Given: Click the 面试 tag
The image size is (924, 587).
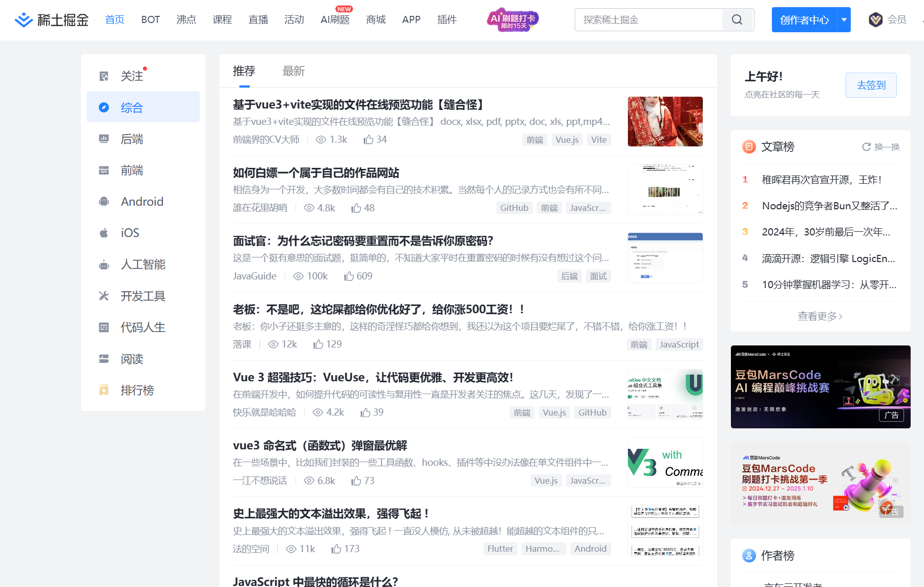Looking at the screenshot, I should [x=598, y=276].
